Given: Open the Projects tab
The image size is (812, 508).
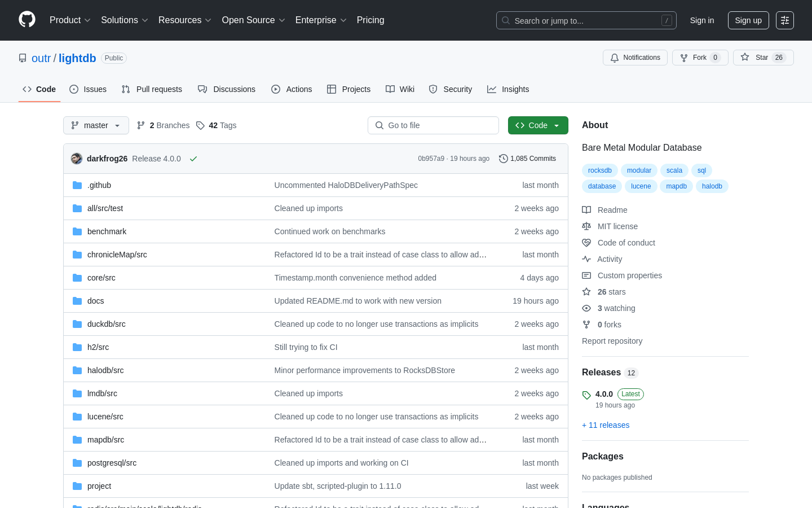Looking at the screenshot, I should click(349, 89).
